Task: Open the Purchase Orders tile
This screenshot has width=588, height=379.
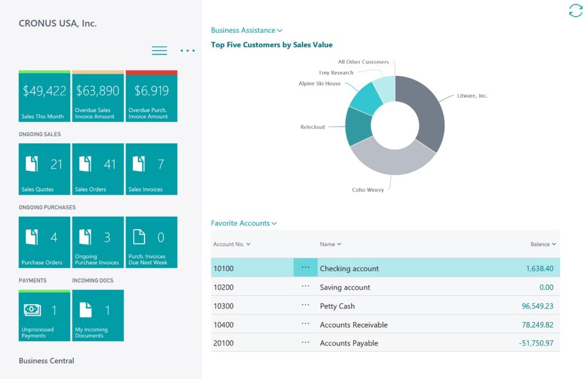Action: 44,242
